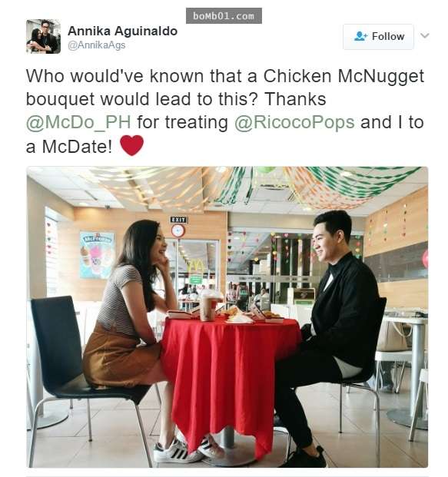Viewport: 448px width, 477px height.
Task: Open the @McDo_PH mention link
Action: click(78, 122)
